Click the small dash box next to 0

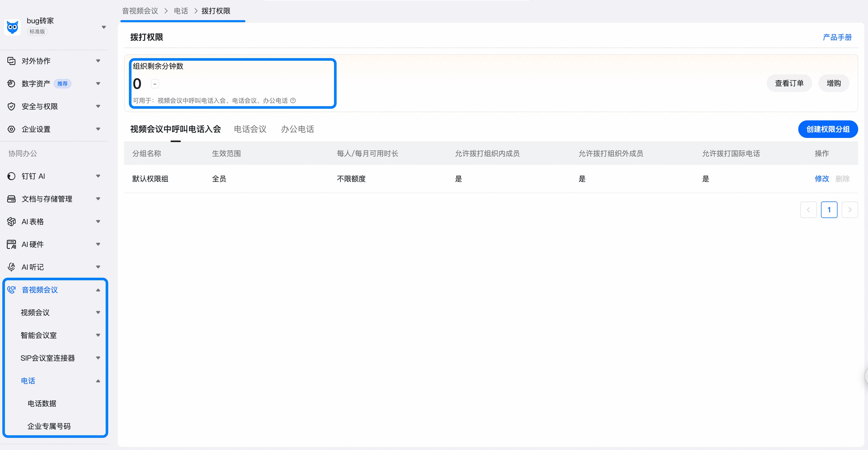coord(155,84)
